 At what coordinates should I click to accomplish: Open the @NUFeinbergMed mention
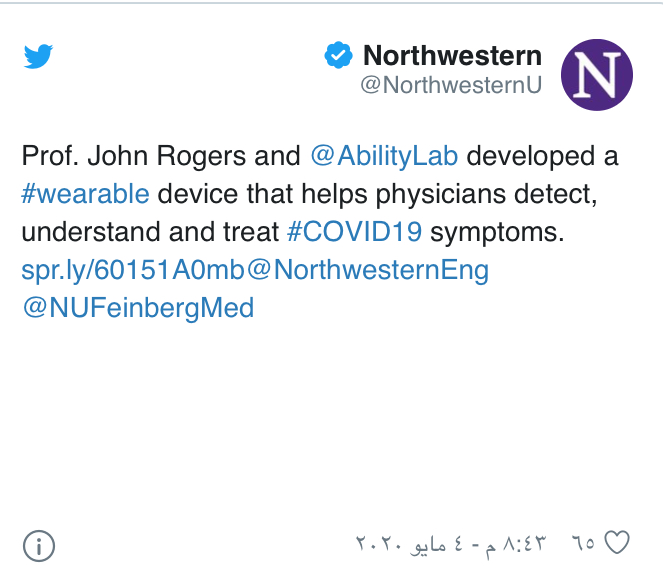(x=138, y=308)
